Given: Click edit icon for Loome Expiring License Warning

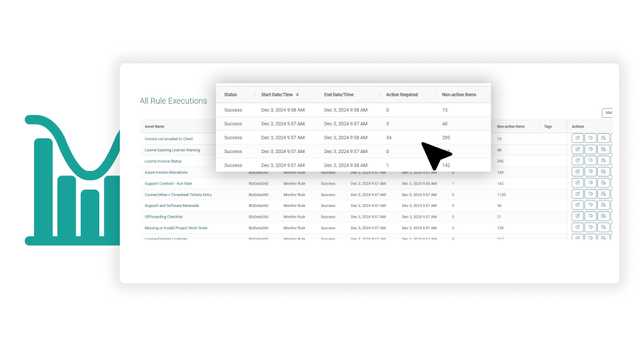Looking at the screenshot, I should (x=577, y=149).
